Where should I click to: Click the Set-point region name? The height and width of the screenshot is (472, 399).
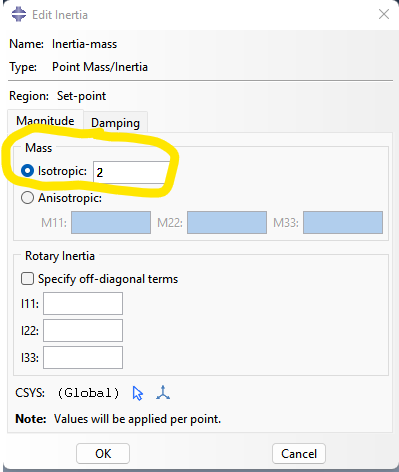coord(81,96)
